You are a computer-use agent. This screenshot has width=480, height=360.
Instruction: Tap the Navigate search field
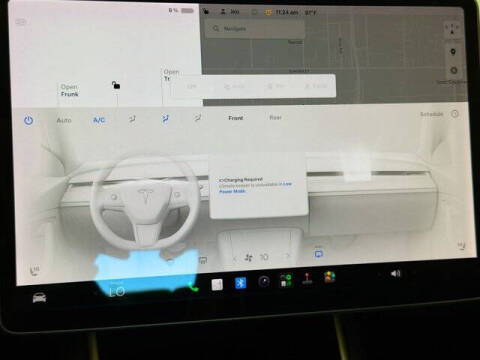(255, 29)
